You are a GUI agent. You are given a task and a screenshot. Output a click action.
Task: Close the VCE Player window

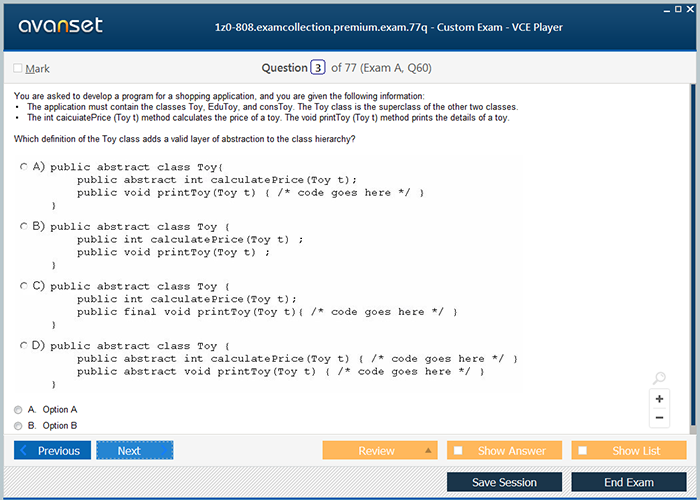pos(690,9)
